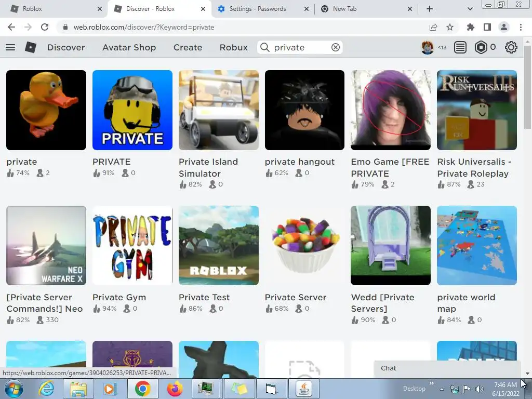Open Firefox from the taskbar

click(x=175, y=389)
